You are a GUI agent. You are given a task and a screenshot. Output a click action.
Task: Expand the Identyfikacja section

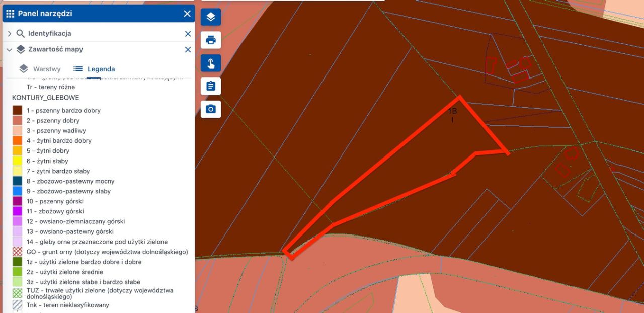click(x=9, y=34)
